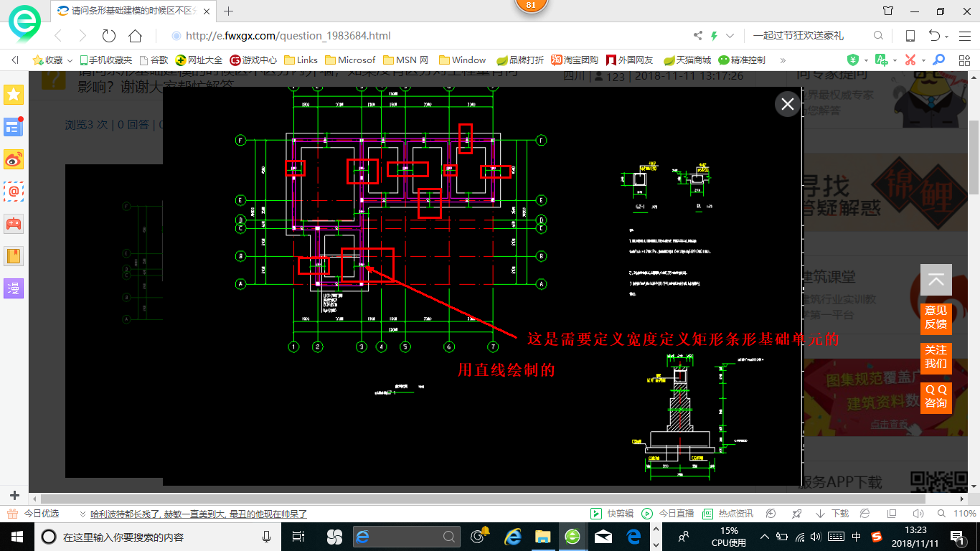Viewport: 980px width, 551px height.
Task: Click 热点资讯 in the status bar
Action: point(727,514)
